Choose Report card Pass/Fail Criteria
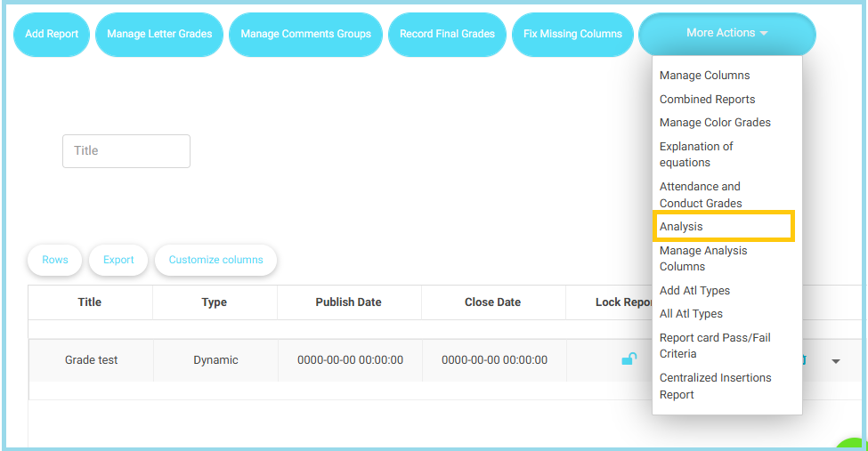The height and width of the screenshot is (451, 868). (x=715, y=346)
